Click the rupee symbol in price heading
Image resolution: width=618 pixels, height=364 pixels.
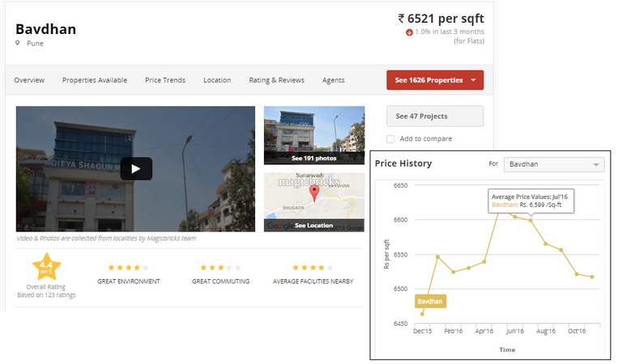coord(402,18)
